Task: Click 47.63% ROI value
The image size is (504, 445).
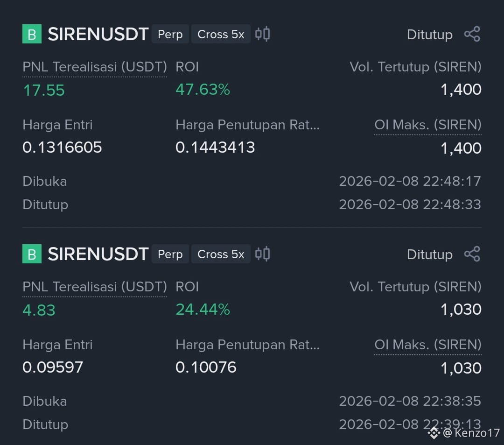Action: [x=203, y=89]
